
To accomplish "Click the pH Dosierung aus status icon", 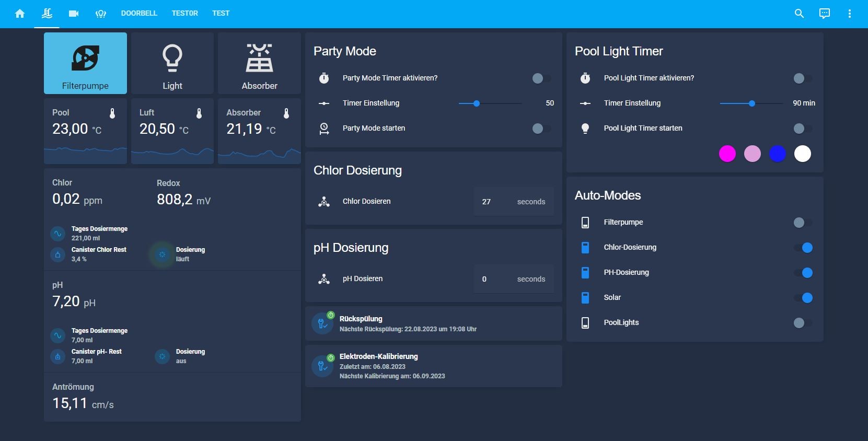I will click(x=163, y=356).
